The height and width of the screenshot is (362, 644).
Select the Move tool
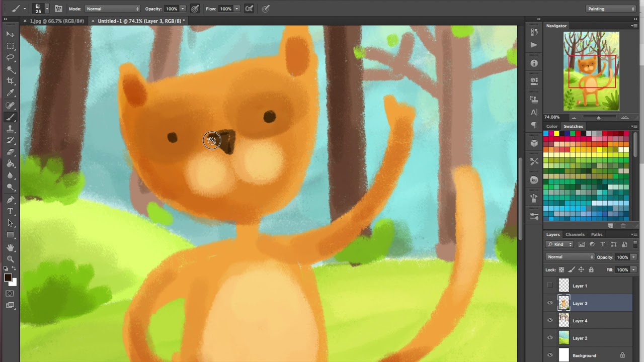(x=10, y=34)
